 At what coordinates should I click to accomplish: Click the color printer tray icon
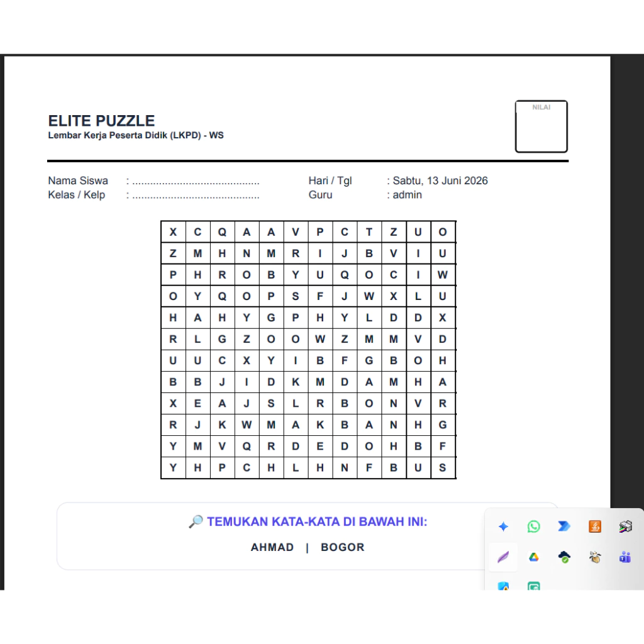[625, 526]
